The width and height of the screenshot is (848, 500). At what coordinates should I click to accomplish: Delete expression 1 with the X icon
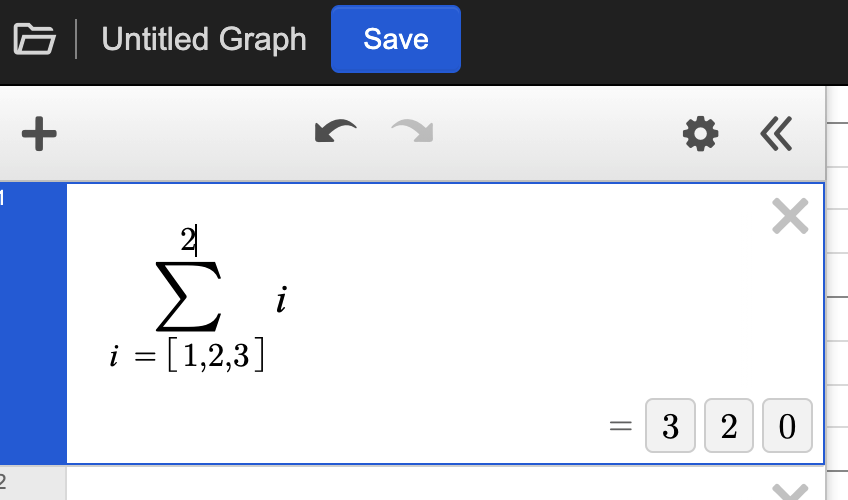790,216
